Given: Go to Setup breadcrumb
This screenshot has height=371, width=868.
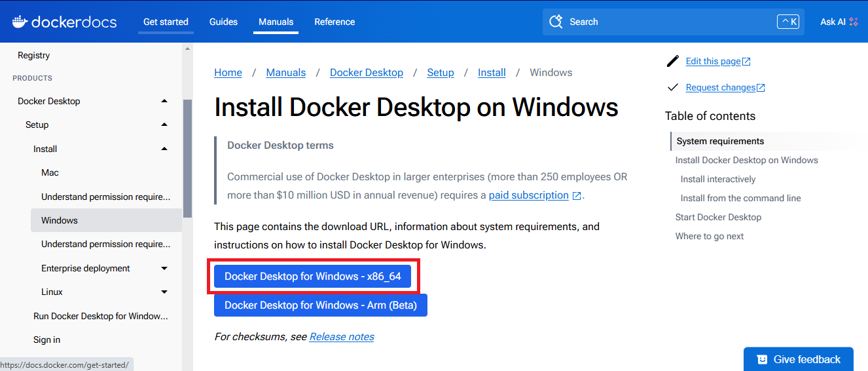Looking at the screenshot, I should (441, 73).
